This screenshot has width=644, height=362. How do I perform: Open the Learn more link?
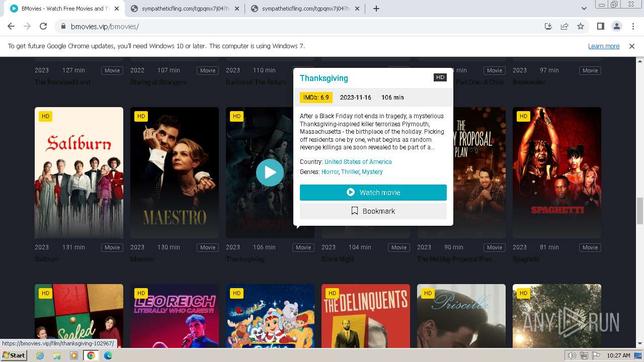(604, 46)
